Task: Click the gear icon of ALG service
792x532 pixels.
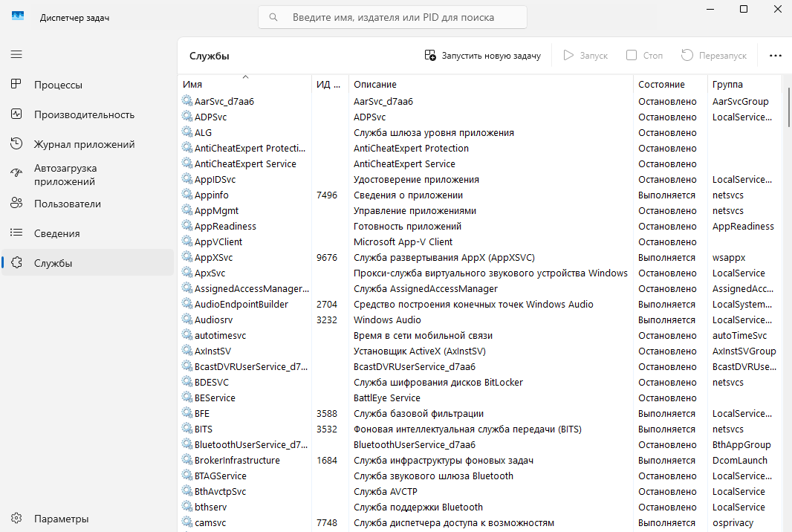Action: (x=187, y=132)
